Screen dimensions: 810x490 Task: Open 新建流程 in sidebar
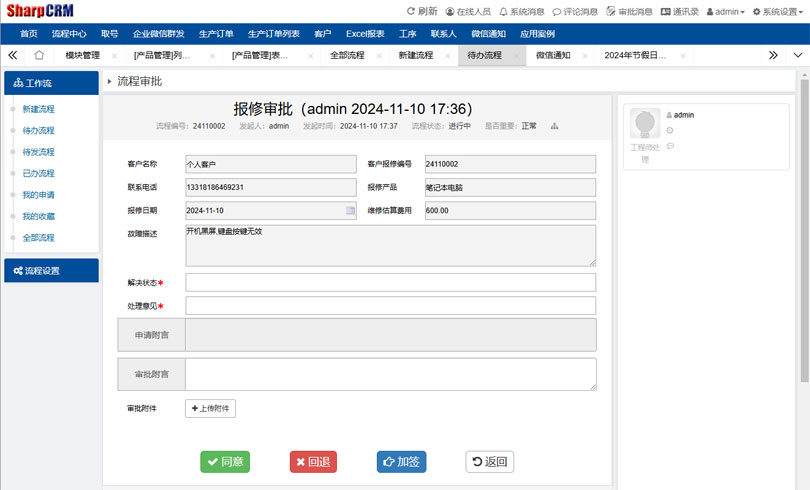coord(38,109)
